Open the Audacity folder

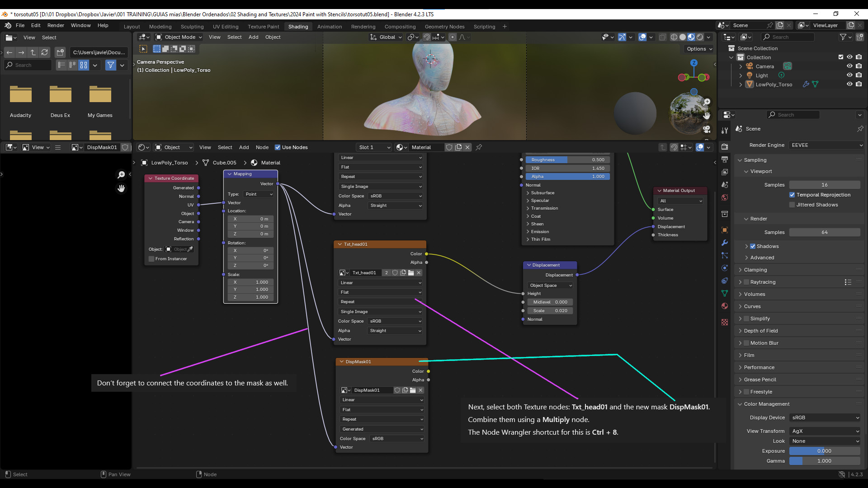coord(21,101)
